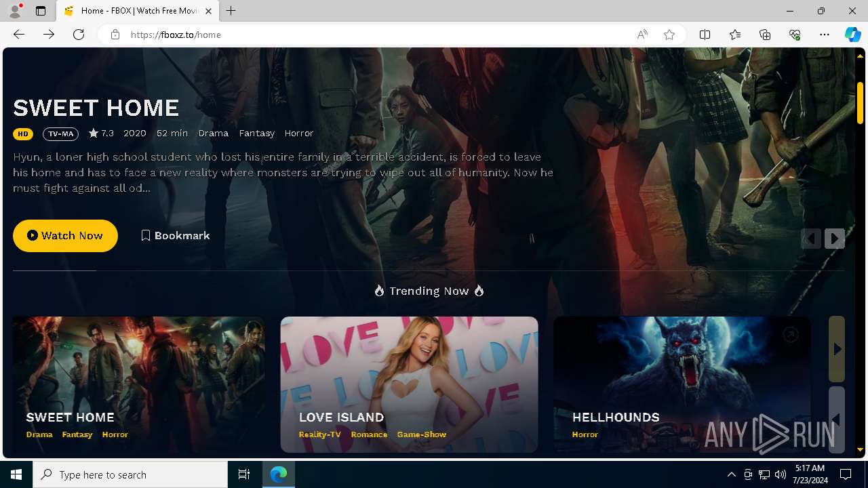The width and height of the screenshot is (868, 488).
Task: Click the 2020 release year
Action: pos(135,134)
